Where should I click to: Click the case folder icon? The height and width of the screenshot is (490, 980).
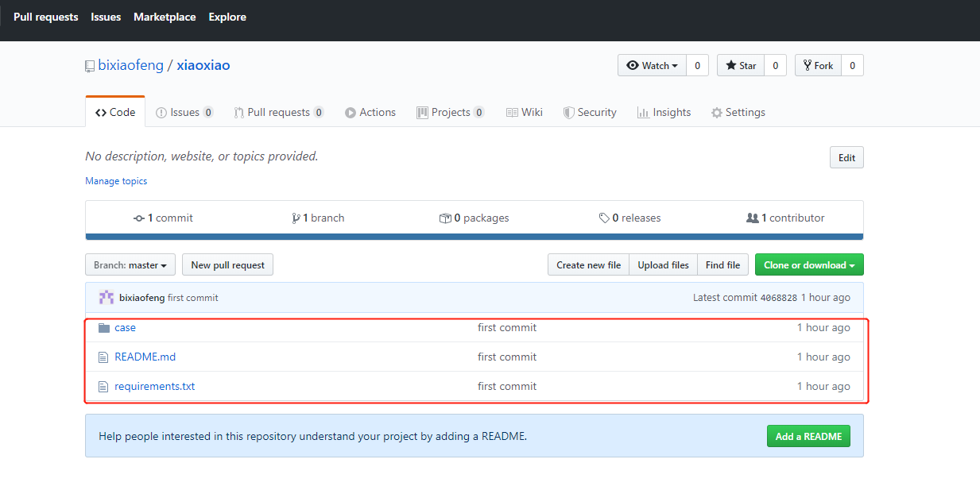tap(103, 328)
